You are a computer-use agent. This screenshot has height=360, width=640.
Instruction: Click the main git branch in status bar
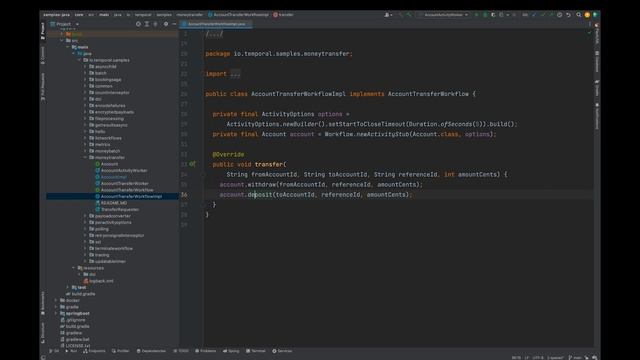pyautogui.click(x=575, y=358)
